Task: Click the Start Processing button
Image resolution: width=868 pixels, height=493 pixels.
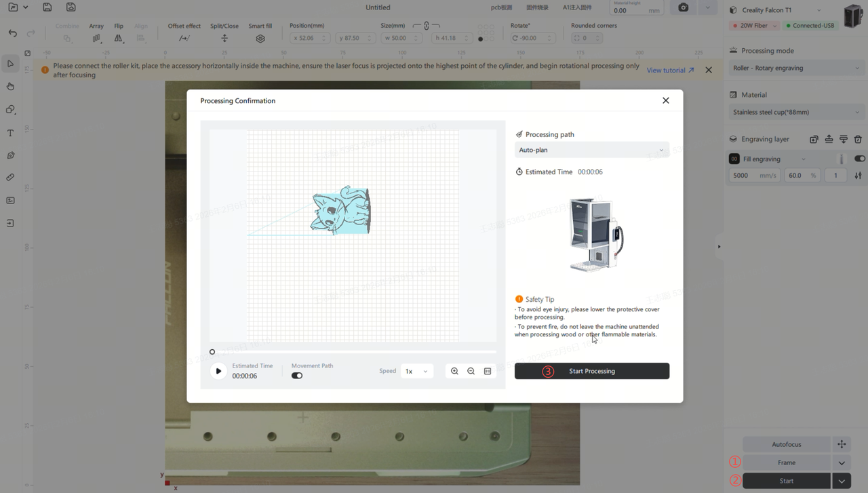Action: coord(591,371)
